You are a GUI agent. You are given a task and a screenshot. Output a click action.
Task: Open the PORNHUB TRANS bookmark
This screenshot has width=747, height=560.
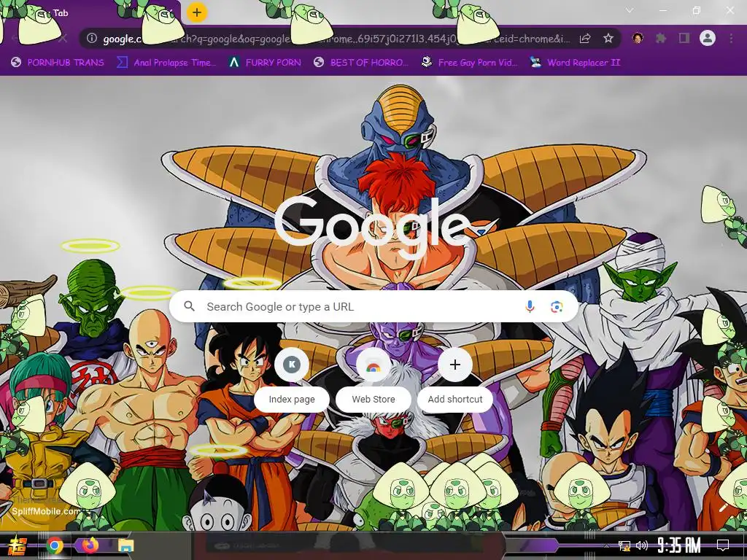pyautogui.click(x=58, y=63)
